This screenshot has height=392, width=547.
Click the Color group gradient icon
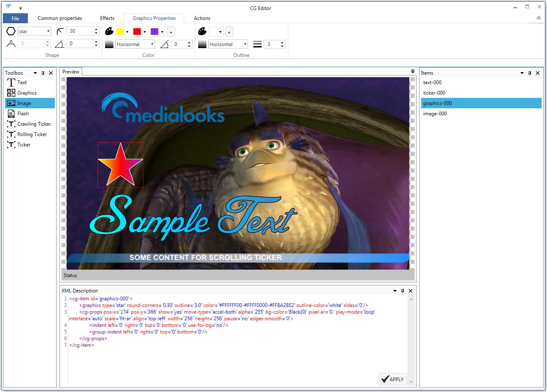[109, 44]
